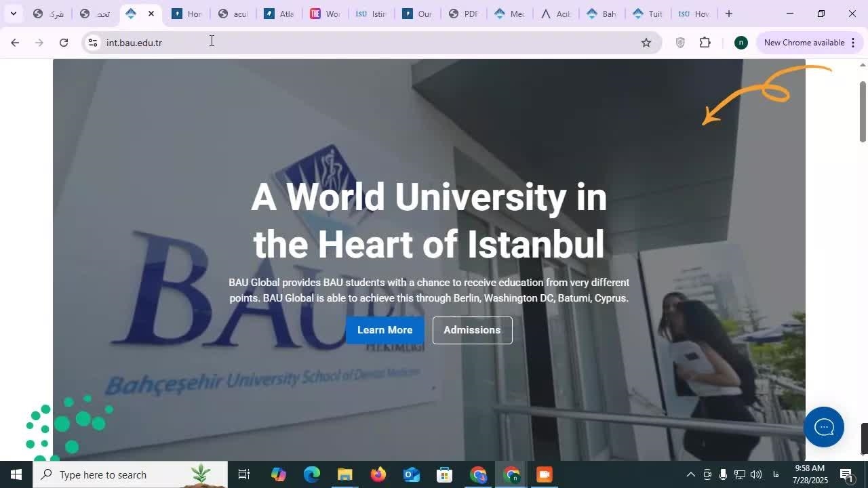Reload the current page
Screen dimensions: 868x488
coord(64,43)
